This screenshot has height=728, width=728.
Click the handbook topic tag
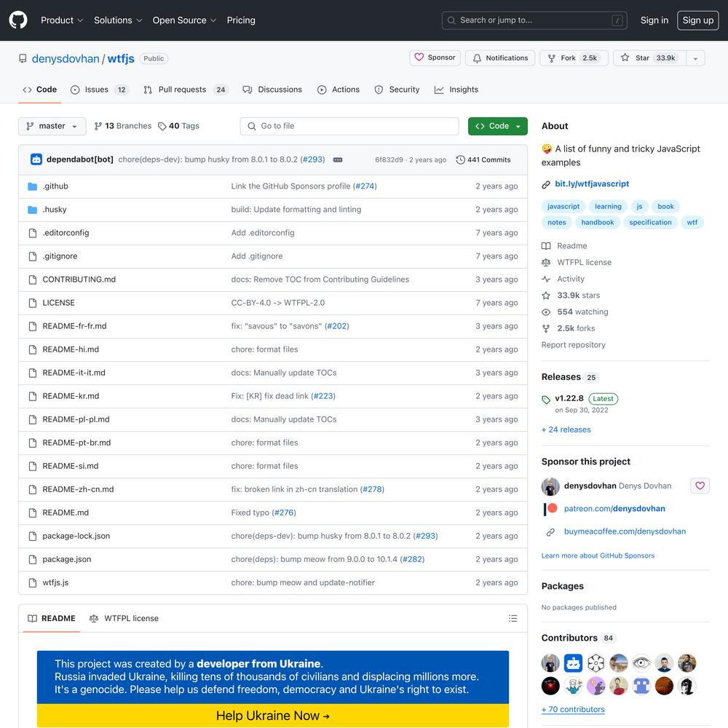(x=598, y=222)
